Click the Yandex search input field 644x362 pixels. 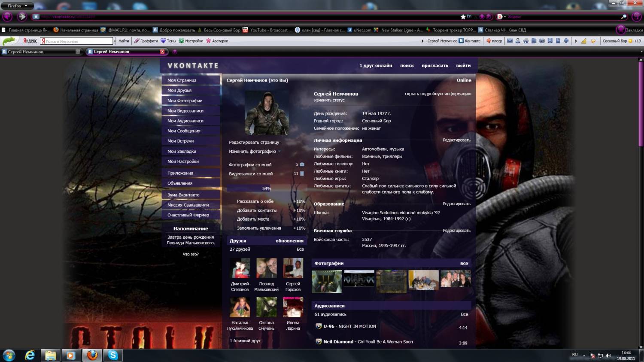[77, 41]
